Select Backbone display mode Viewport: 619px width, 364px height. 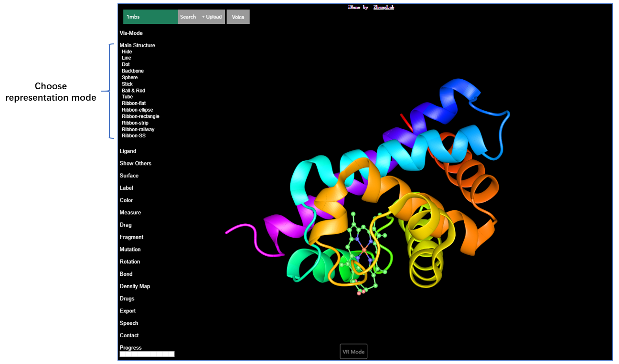(132, 71)
